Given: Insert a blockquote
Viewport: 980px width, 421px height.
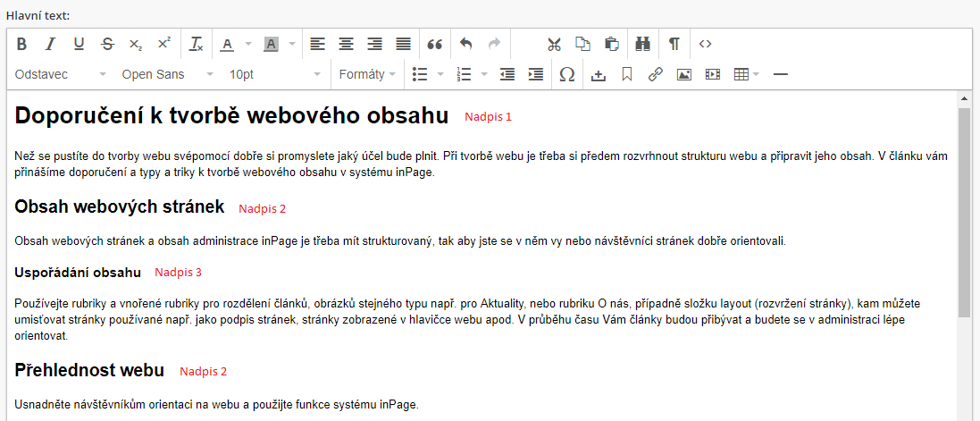Looking at the screenshot, I should click(x=434, y=44).
